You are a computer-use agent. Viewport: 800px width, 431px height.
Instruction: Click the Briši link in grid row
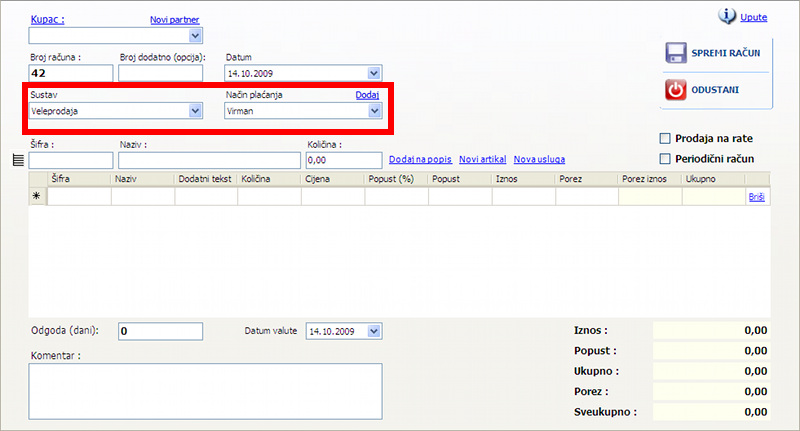tap(757, 197)
